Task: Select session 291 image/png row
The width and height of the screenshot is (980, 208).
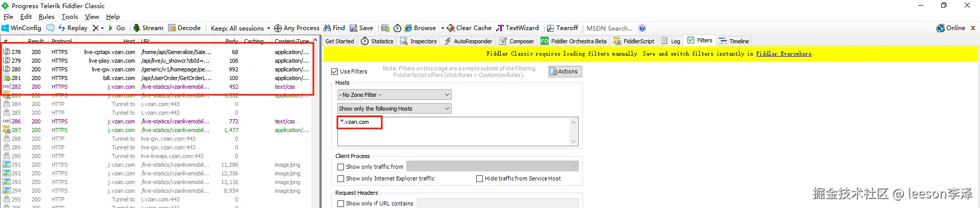Action: click(156, 165)
